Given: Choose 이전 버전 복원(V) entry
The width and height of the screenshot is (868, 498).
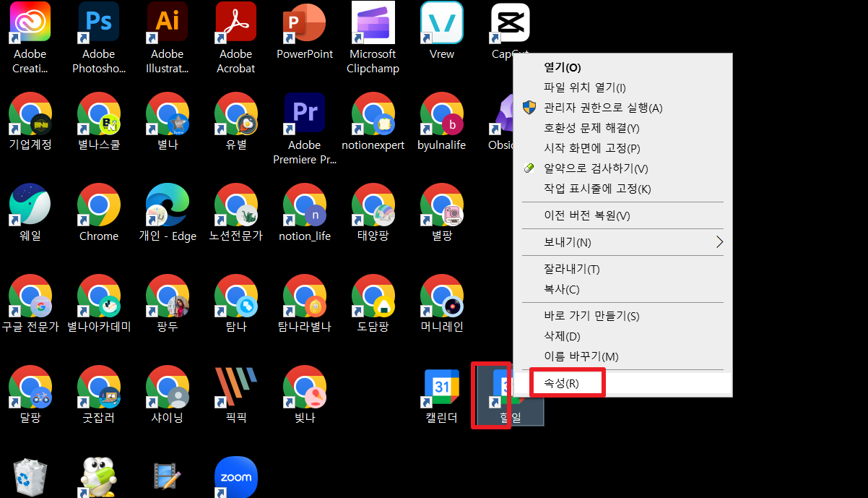Looking at the screenshot, I should pos(622,215).
